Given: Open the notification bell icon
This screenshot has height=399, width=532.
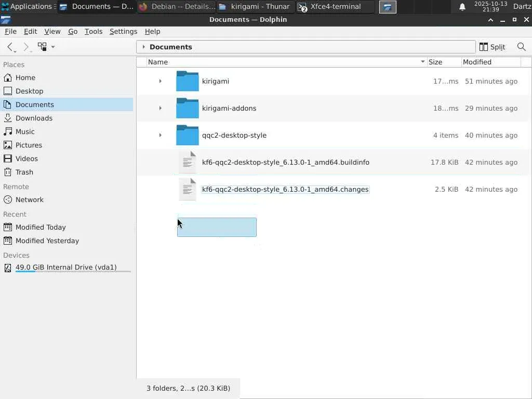Looking at the screenshot, I should [462, 7].
